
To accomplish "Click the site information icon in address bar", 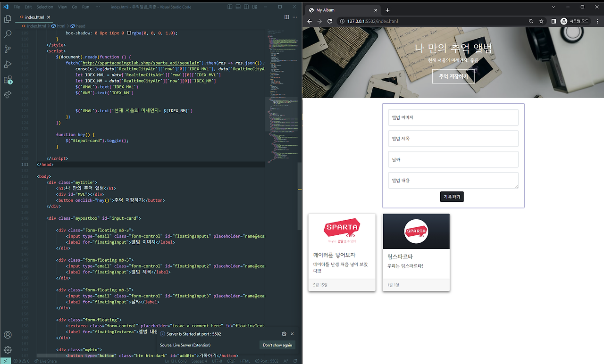I will click(x=342, y=21).
